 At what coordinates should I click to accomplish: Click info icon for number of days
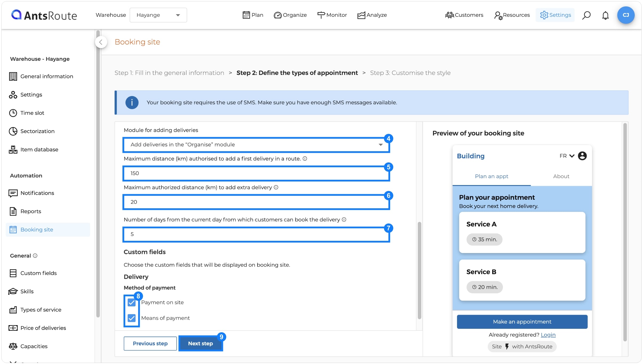pos(344,220)
